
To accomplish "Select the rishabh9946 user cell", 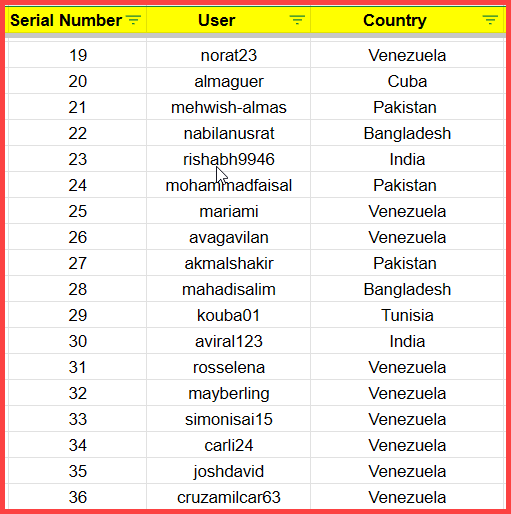I will 228,159.
